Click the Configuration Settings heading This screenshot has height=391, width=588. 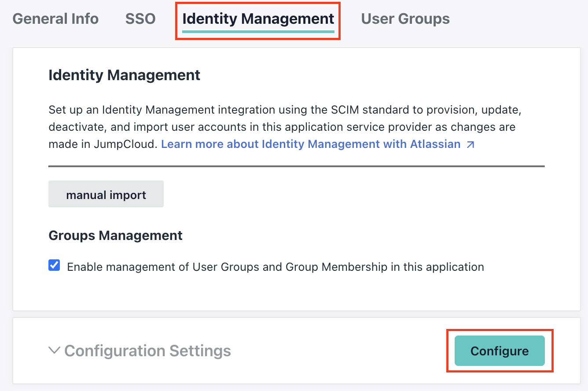pos(147,350)
